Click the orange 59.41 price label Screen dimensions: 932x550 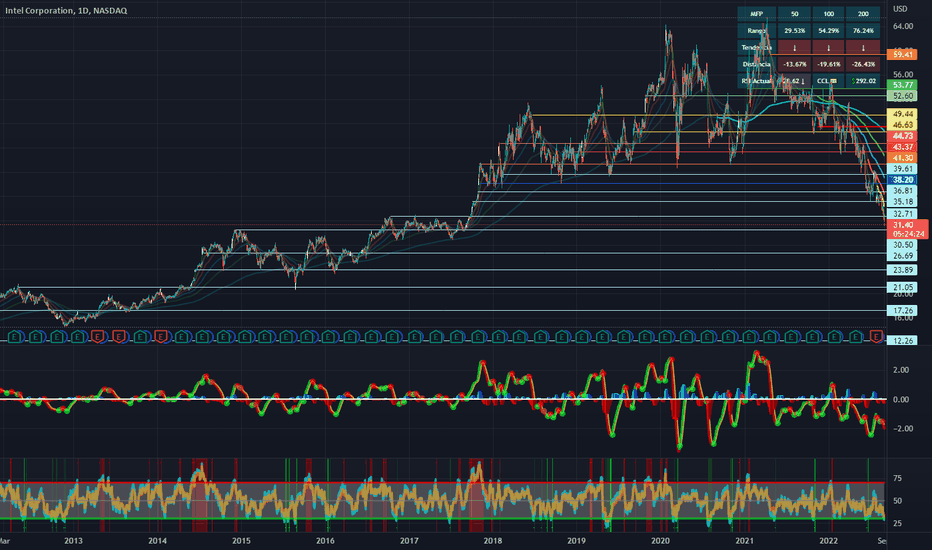click(902, 54)
